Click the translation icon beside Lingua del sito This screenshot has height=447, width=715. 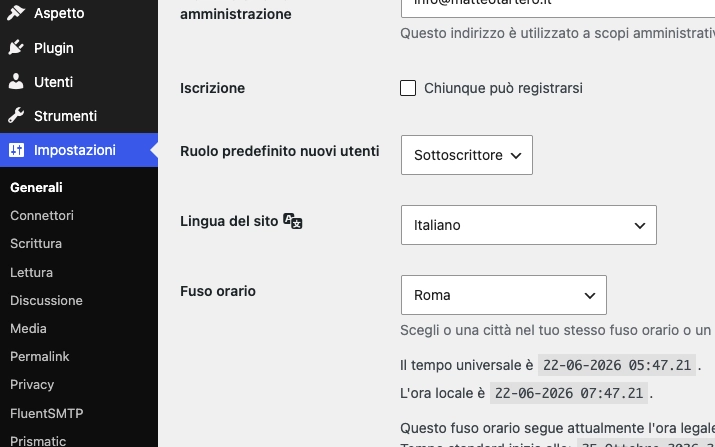point(293,221)
